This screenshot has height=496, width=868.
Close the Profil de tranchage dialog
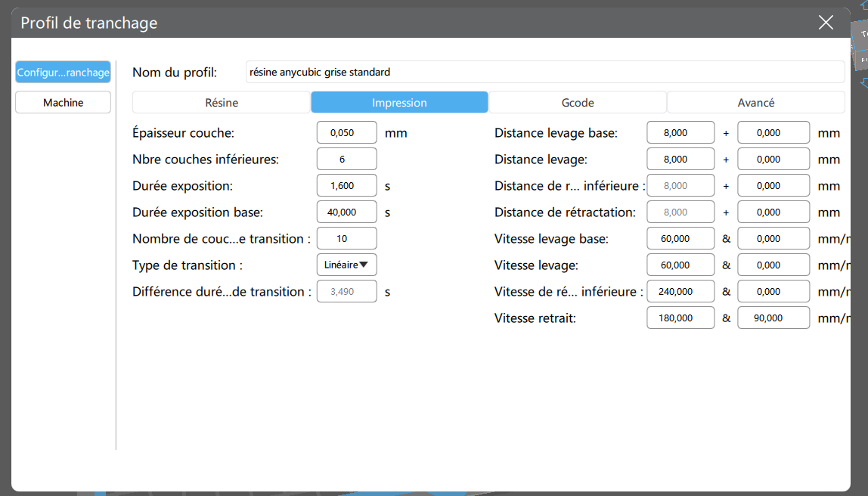point(826,22)
